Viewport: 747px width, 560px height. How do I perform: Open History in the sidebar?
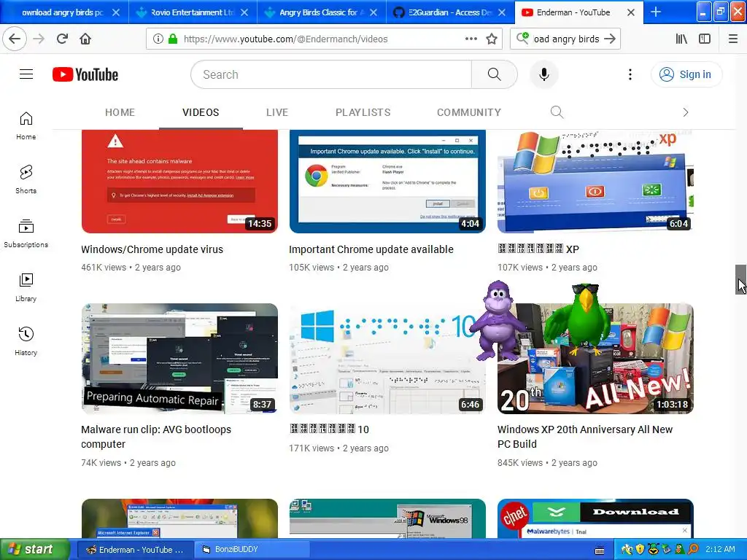[x=26, y=341]
